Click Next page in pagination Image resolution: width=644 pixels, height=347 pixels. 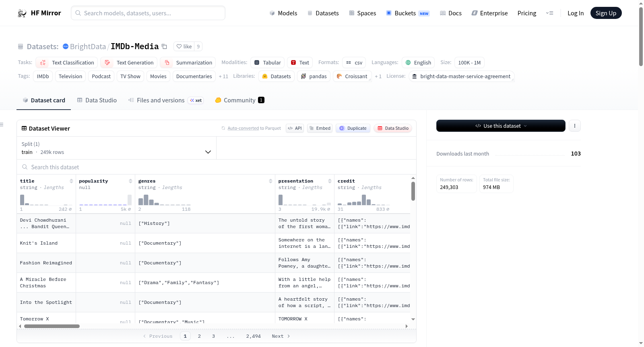point(281,336)
